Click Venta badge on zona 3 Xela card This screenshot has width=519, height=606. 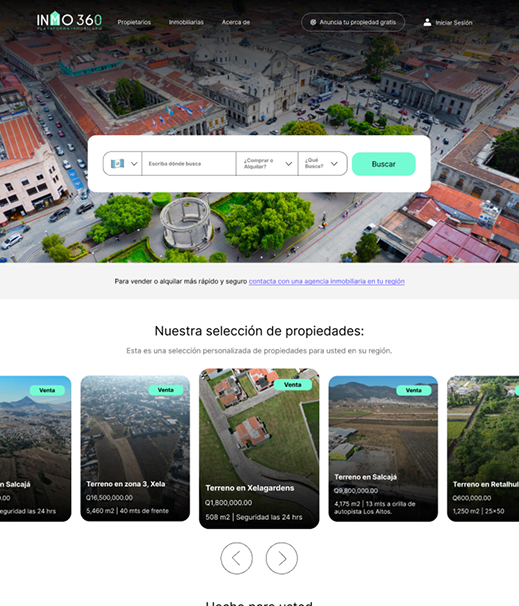click(165, 390)
